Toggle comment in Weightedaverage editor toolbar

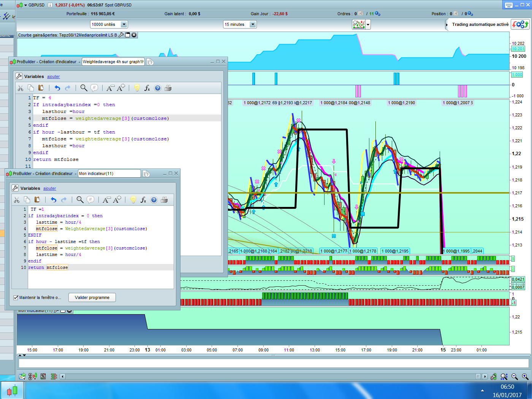[x=94, y=88]
